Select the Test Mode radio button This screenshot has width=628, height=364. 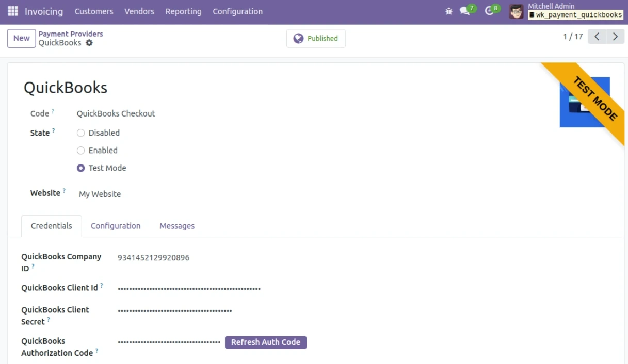80,168
